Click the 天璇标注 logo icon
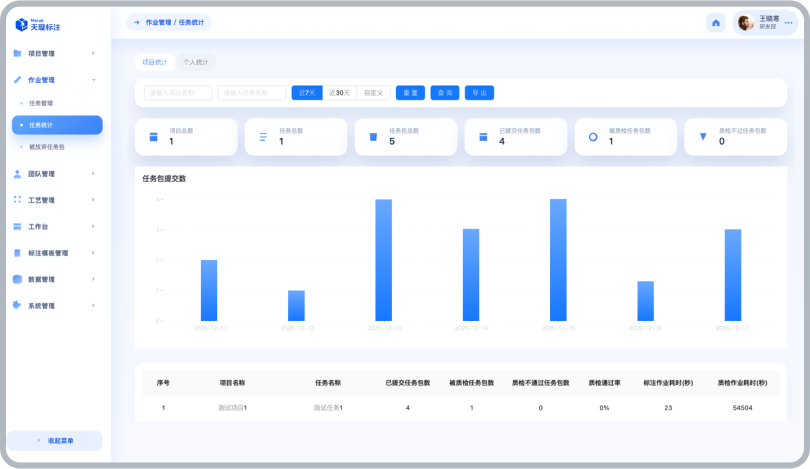Screen dimensions: 810x469 pyautogui.click(x=20, y=24)
